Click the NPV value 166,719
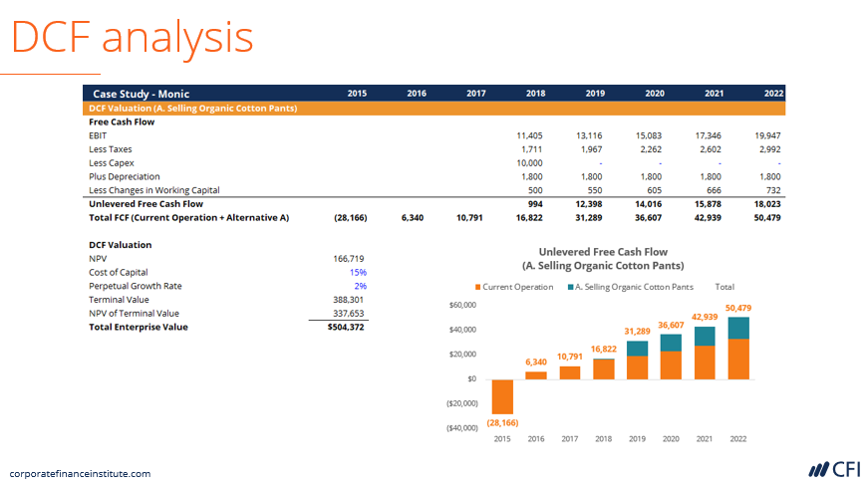868x488 pixels. pos(348,258)
